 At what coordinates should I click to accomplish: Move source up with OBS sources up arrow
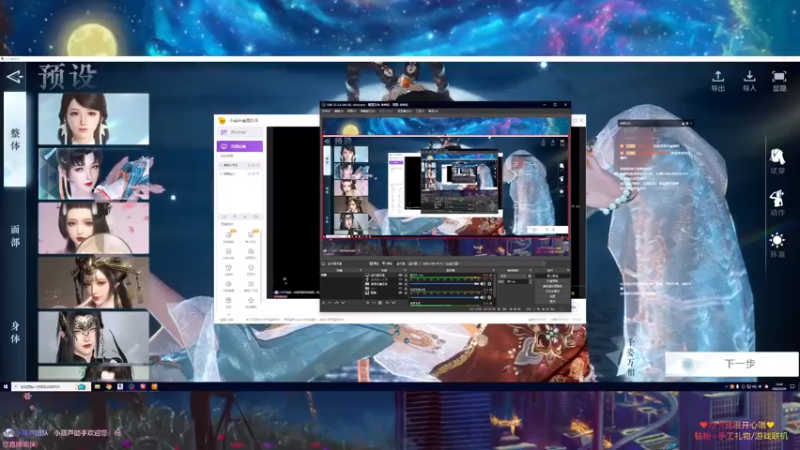[x=388, y=303]
